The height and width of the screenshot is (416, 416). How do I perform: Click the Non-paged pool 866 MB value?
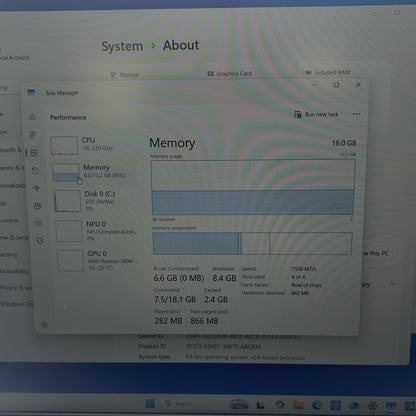(x=204, y=321)
